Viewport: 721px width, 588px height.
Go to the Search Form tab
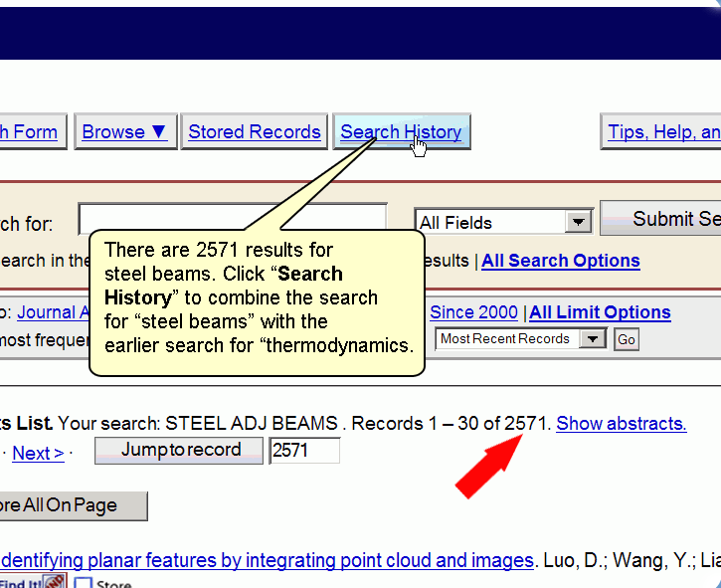click(x=30, y=131)
